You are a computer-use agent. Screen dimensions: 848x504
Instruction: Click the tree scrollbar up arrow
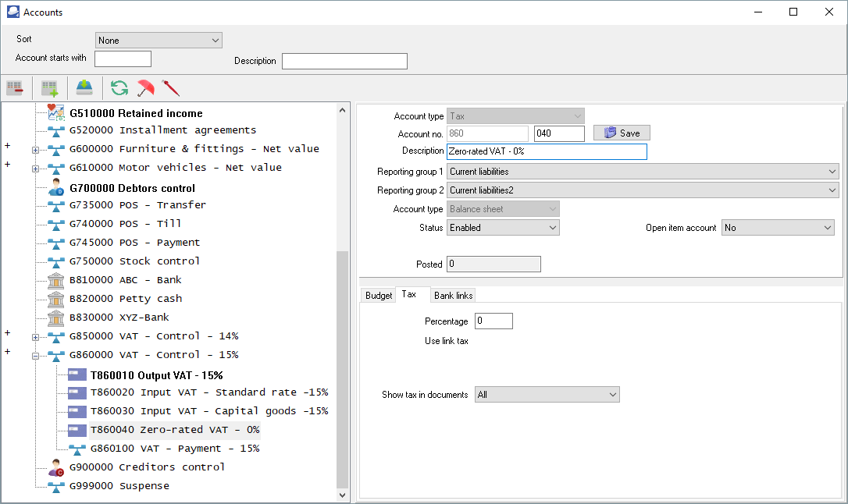(342, 110)
